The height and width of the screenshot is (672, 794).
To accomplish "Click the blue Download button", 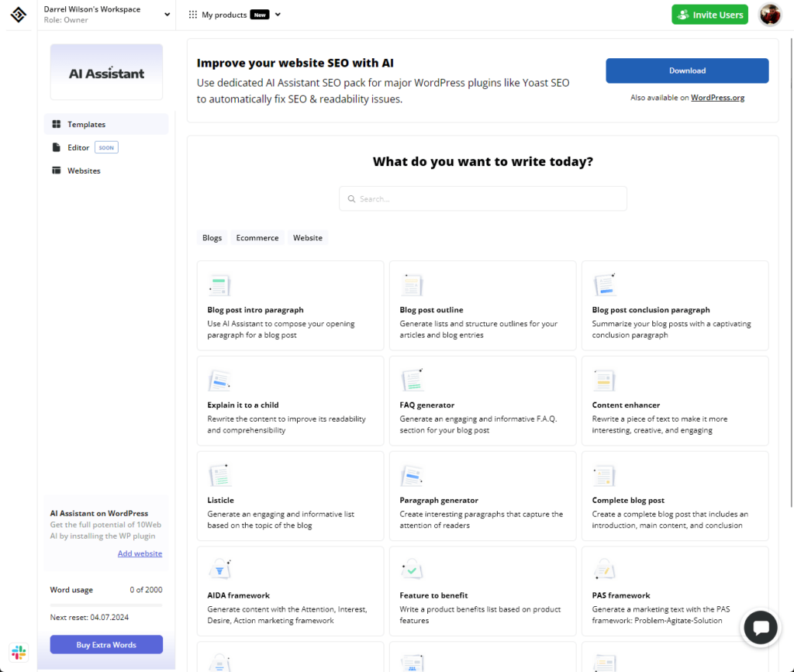I will click(x=687, y=71).
